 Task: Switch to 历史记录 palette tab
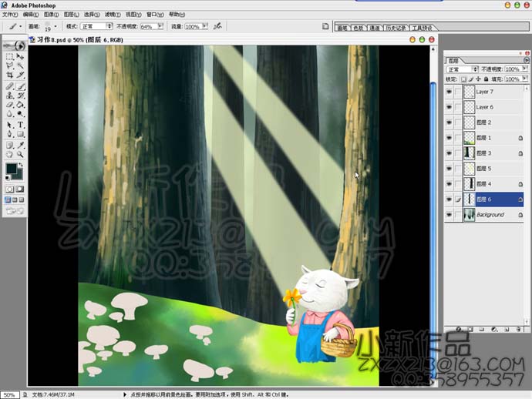click(x=396, y=28)
